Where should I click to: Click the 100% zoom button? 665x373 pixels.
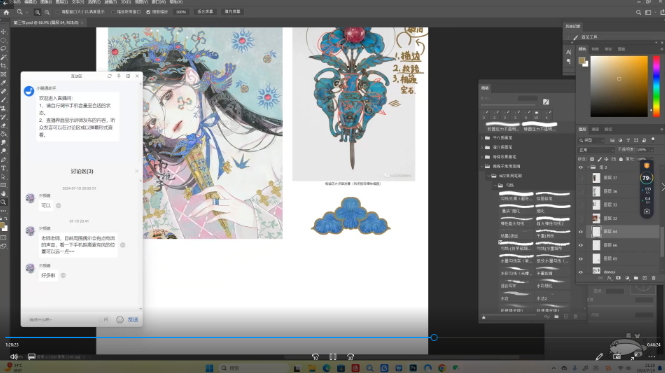pyautogui.click(x=181, y=12)
